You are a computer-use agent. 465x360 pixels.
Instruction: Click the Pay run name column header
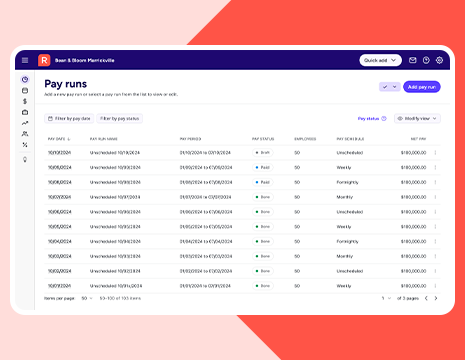[x=104, y=139]
